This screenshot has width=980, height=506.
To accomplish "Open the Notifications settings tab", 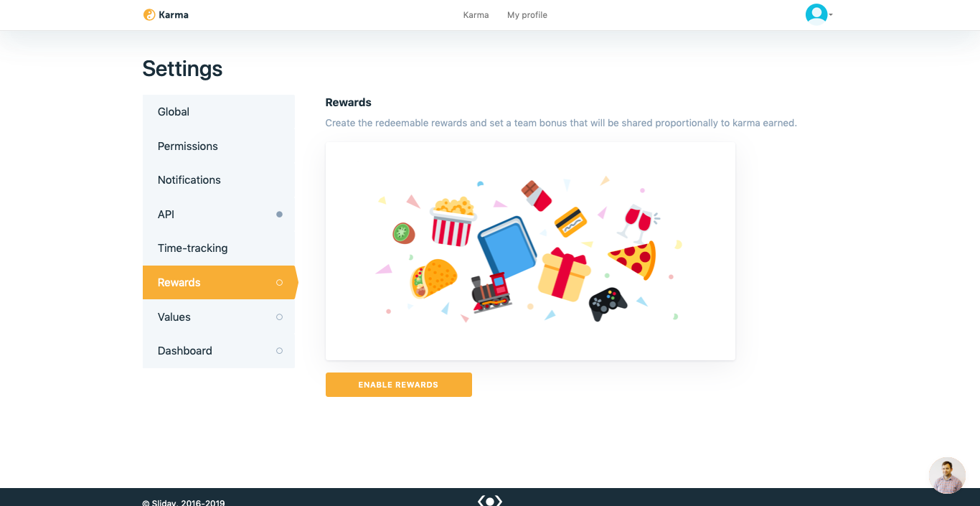I will click(219, 180).
